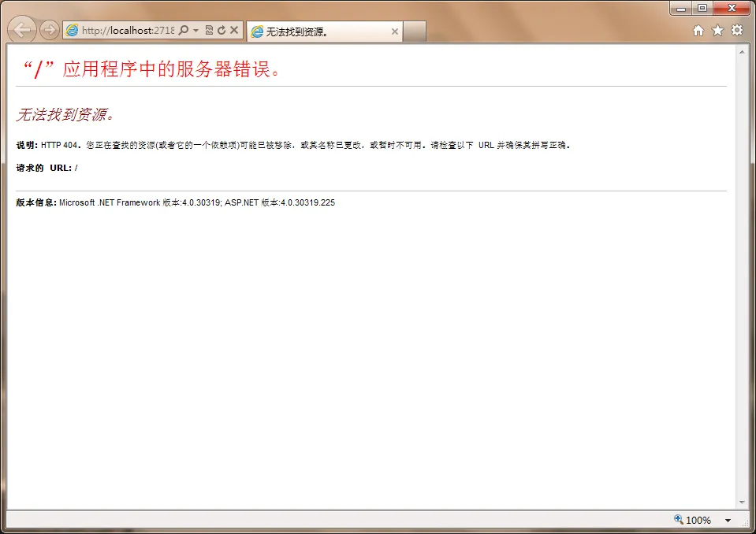Open Favorites with the star icon
The width and height of the screenshot is (756, 534).
coord(718,31)
